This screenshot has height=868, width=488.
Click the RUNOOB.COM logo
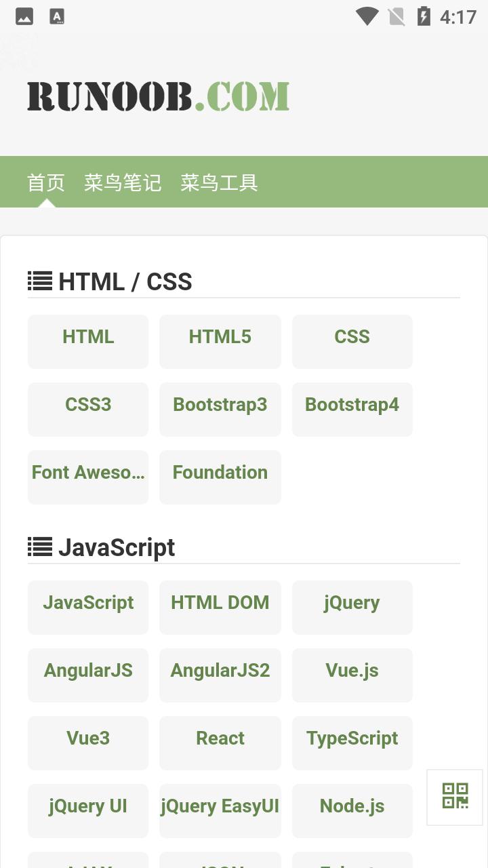pyautogui.click(x=158, y=96)
